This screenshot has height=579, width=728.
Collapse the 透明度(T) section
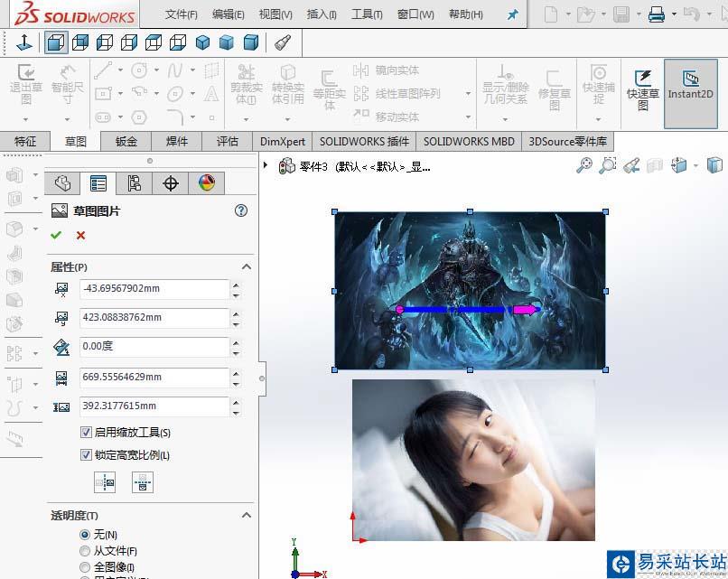(x=247, y=515)
